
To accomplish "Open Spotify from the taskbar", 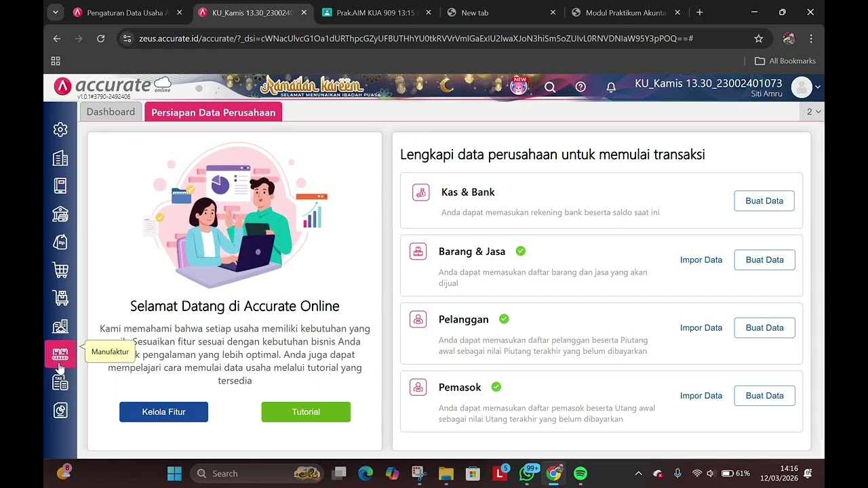I will pyautogui.click(x=580, y=474).
